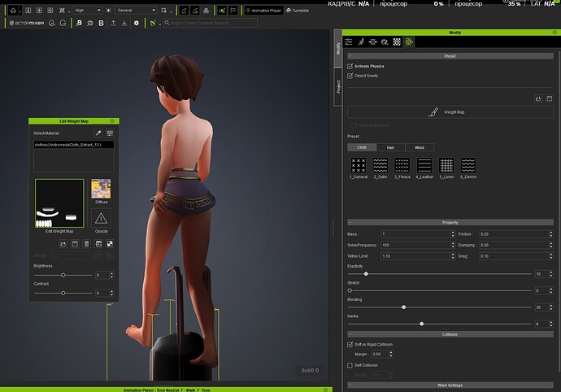Image resolution: width=561 pixels, height=392 pixels.
Task: Toggle the Turntable option
Action: point(298,11)
